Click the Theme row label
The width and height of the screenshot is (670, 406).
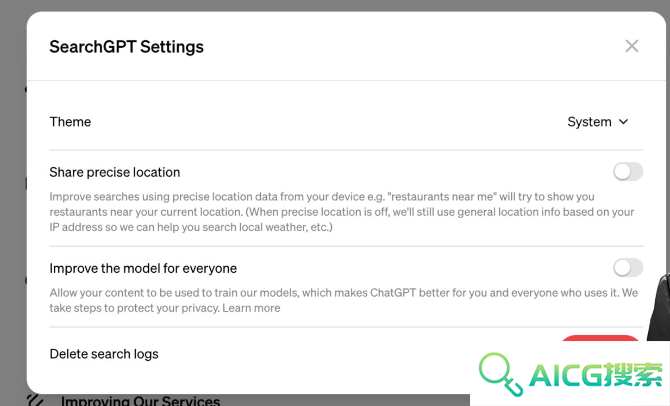[70, 122]
